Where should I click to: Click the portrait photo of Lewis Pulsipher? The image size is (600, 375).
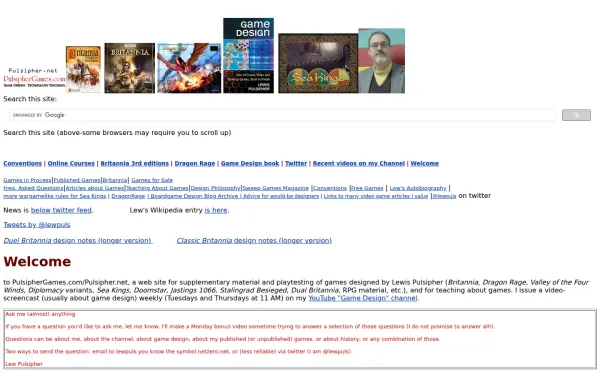coord(382,60)
